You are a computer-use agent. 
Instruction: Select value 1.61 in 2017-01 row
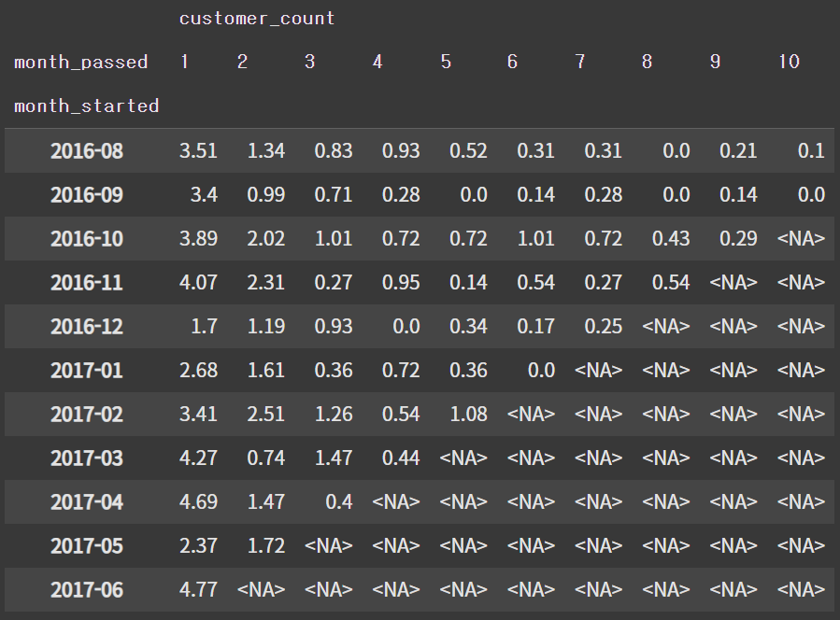coord(265,371)
